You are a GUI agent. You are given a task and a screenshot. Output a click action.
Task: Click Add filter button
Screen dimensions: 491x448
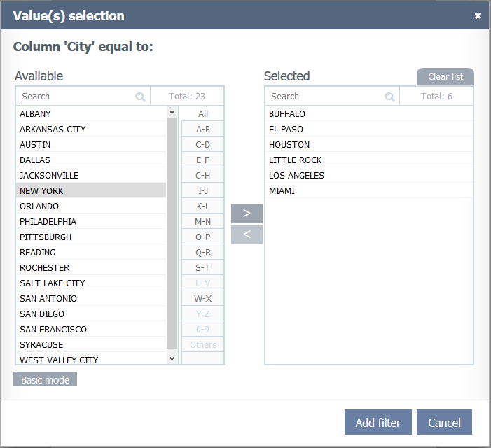click(x=378, y=422)
